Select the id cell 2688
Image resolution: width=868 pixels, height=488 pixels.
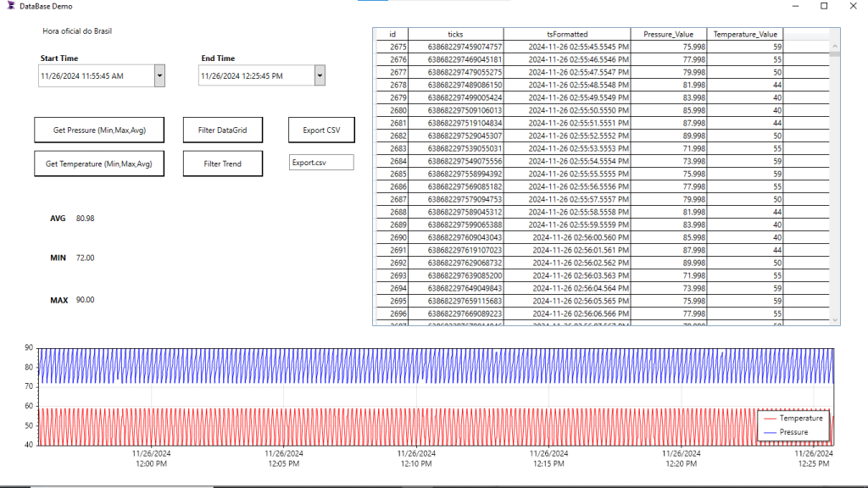392,213
